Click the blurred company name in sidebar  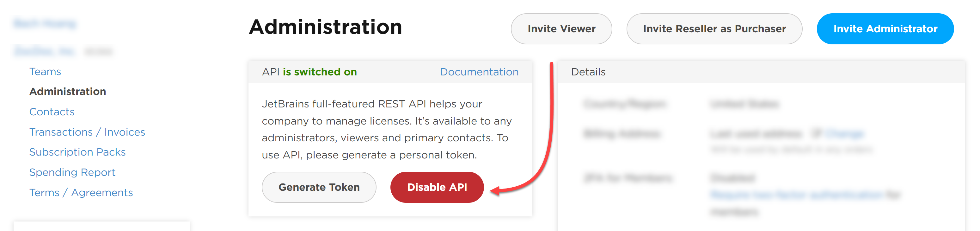45,51
